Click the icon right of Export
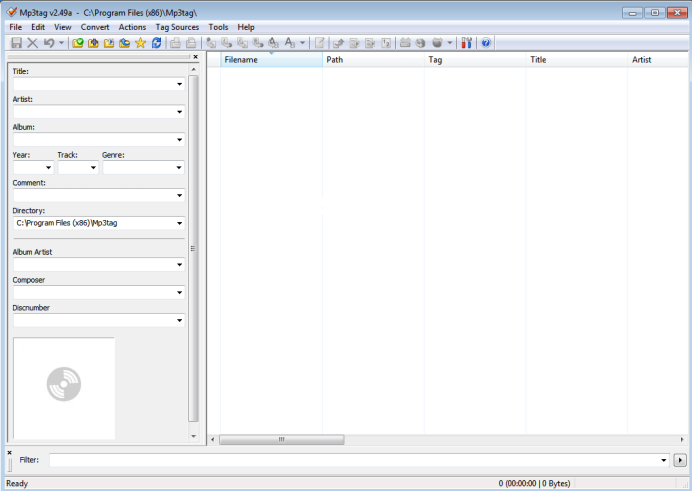 coord(354,43)
